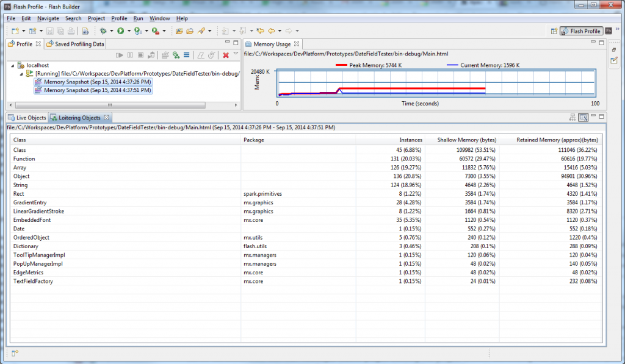Click the Debug bug icon in toolbar
Image resolution: width=625 pixels, height=364 pixels.
pos(103,31)
